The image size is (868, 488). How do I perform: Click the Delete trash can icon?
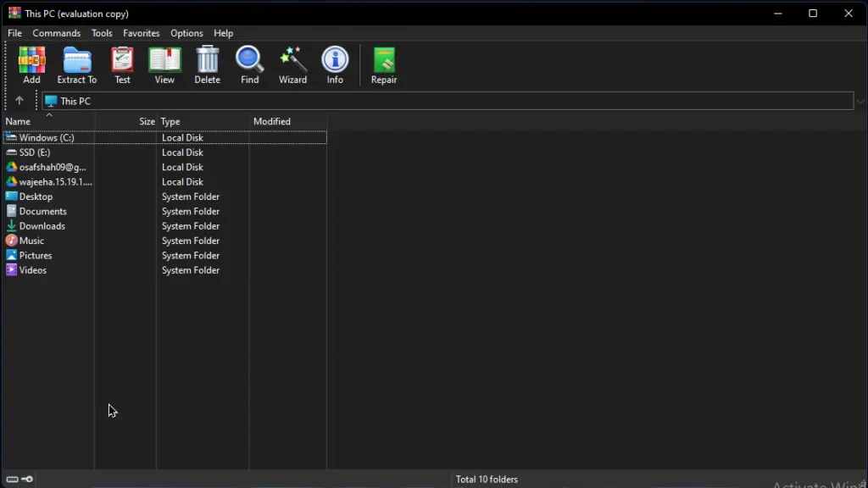pyautogui.click(x=207, y=61)
